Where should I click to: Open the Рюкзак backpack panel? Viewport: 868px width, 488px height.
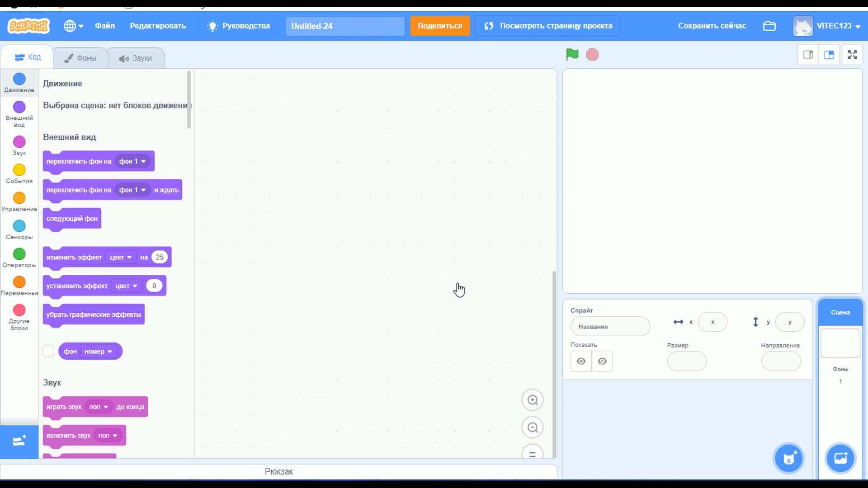278,471
